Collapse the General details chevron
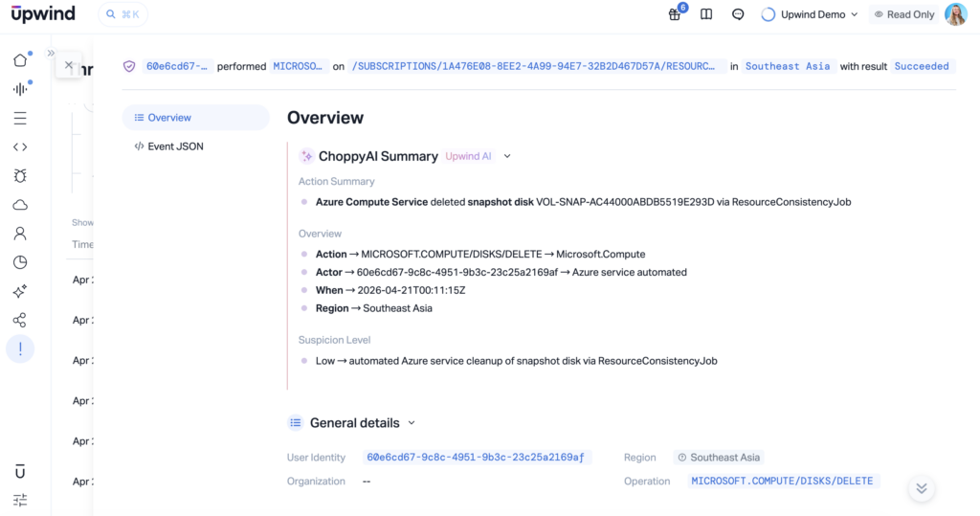The image size is (980, 516). click(x=412, y=423)
